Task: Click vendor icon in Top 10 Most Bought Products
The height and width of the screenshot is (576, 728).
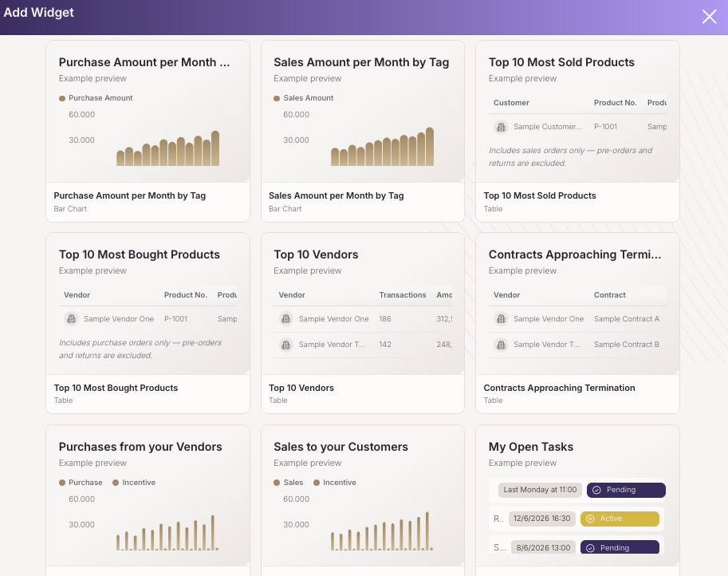Action: (x=71, y=318)
